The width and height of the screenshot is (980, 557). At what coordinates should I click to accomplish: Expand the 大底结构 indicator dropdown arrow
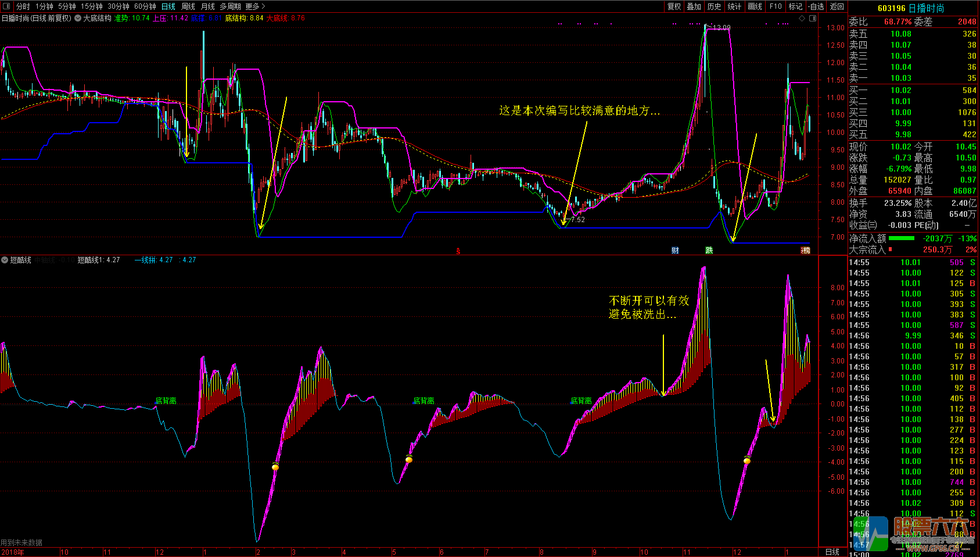point(78,18)
